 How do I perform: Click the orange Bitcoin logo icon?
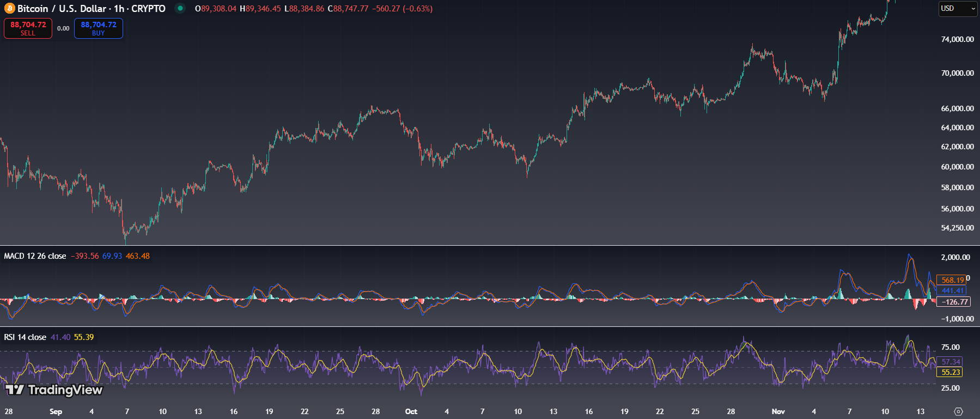click(x=9, y=9)
